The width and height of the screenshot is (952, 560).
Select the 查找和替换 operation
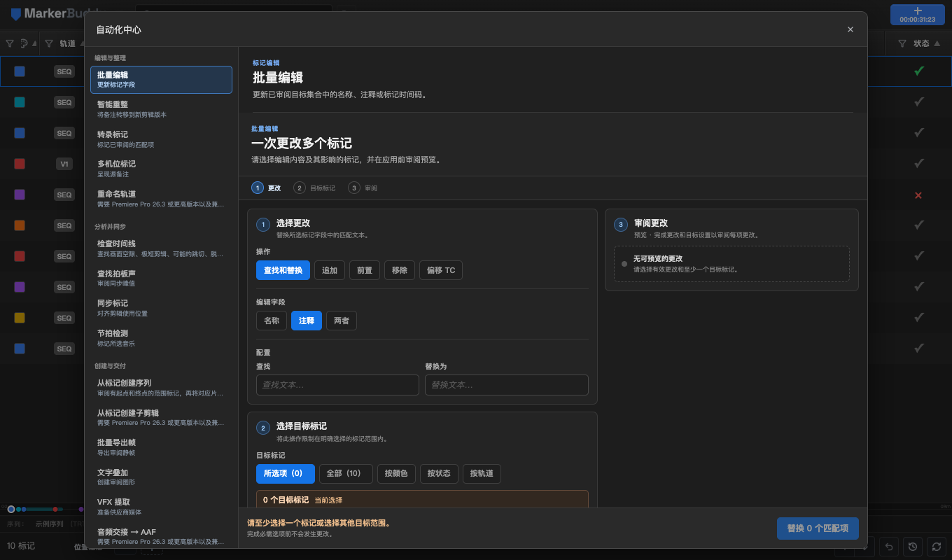(x=283, y=270)
